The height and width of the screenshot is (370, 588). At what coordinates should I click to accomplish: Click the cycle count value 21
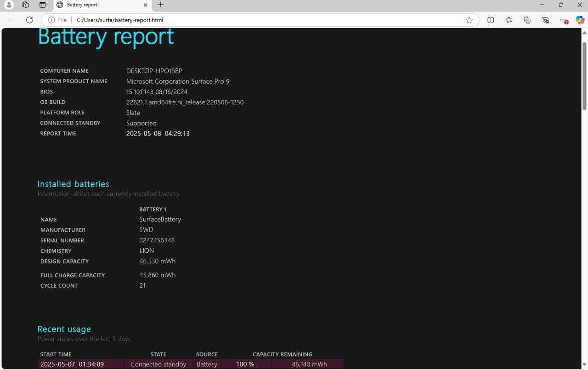[142, 285]
